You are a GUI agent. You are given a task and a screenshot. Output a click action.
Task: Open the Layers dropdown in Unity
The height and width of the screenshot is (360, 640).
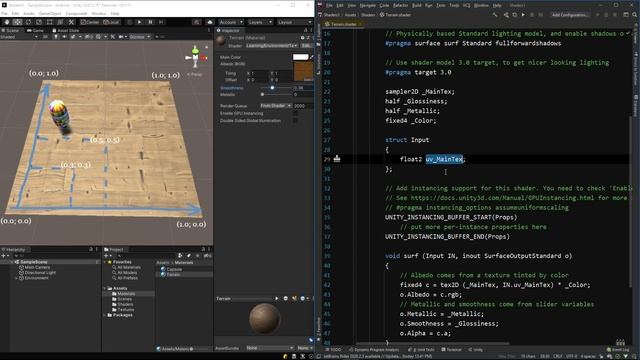(260, 22)
